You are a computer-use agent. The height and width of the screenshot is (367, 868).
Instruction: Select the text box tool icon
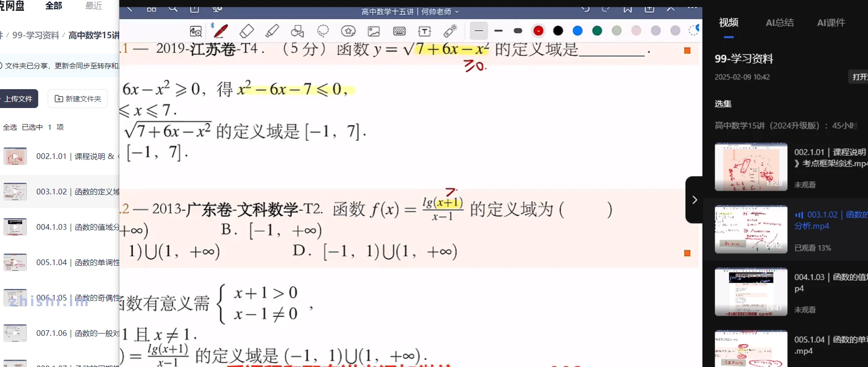(425, 31)
